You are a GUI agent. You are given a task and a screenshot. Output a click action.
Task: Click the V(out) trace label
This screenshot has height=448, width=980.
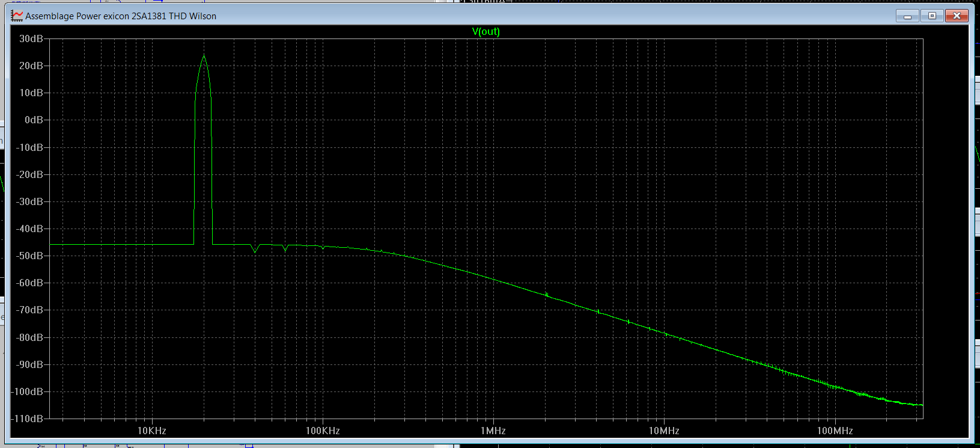pyautogui.click(x=485, y=31)
